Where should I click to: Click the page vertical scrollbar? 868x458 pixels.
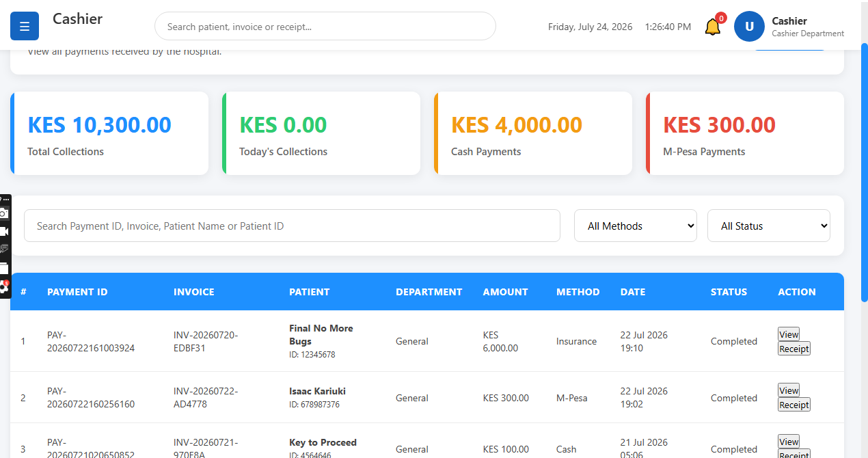coord(864,172)
